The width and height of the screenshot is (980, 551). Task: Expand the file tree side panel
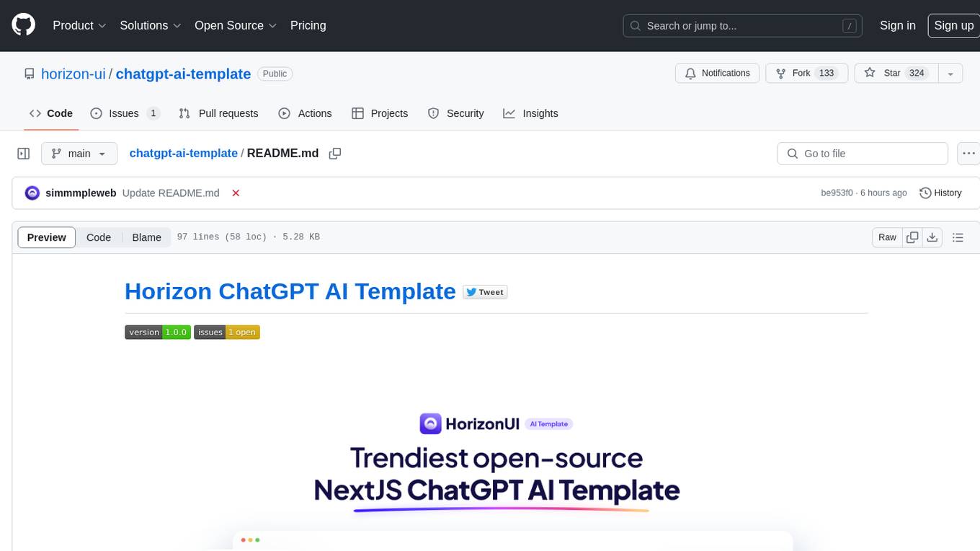point(24,154)
